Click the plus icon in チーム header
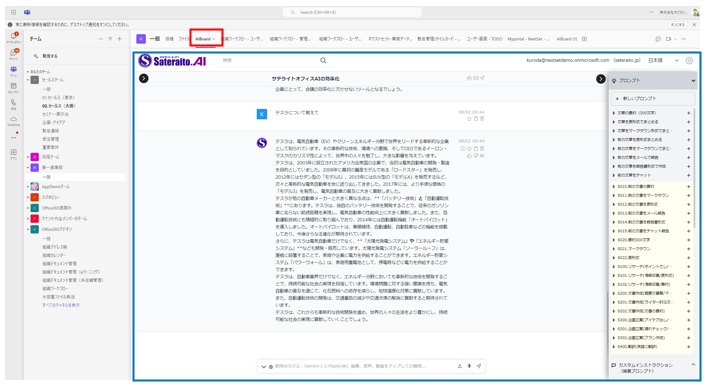The width and height of the screenshot is (707, 390). (119, 39)
